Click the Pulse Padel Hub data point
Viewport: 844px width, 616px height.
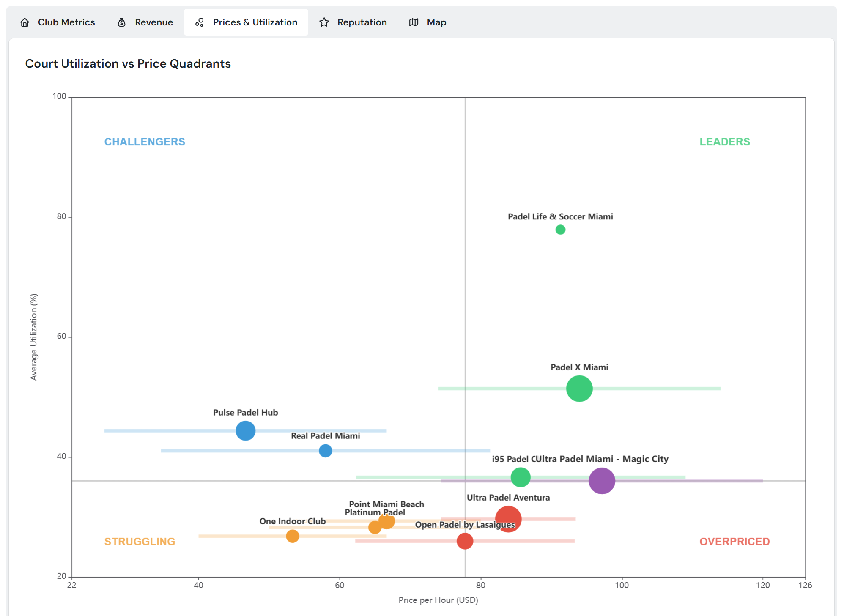pyautogui.click(x=245, y=430)
